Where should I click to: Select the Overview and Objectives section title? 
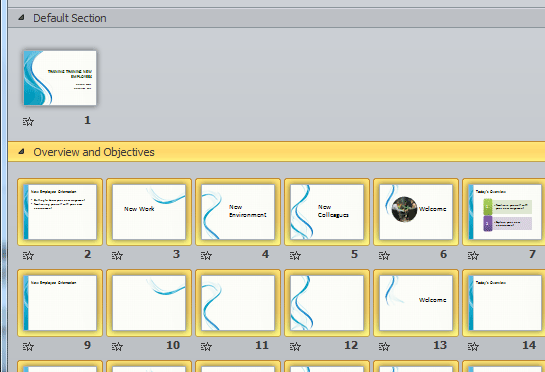click(x=94, y=152)
